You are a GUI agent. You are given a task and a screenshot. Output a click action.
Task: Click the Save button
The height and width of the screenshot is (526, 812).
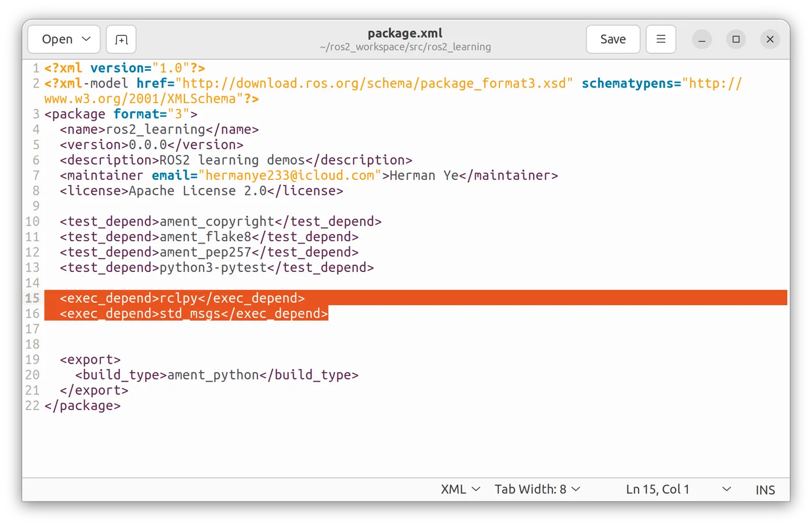point(613,39)
